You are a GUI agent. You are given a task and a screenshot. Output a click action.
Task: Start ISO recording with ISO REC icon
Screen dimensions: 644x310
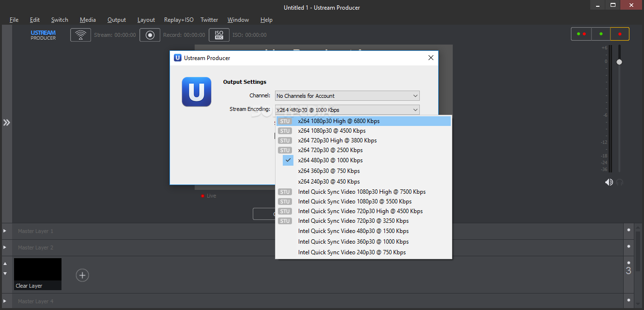click(219, 35)
